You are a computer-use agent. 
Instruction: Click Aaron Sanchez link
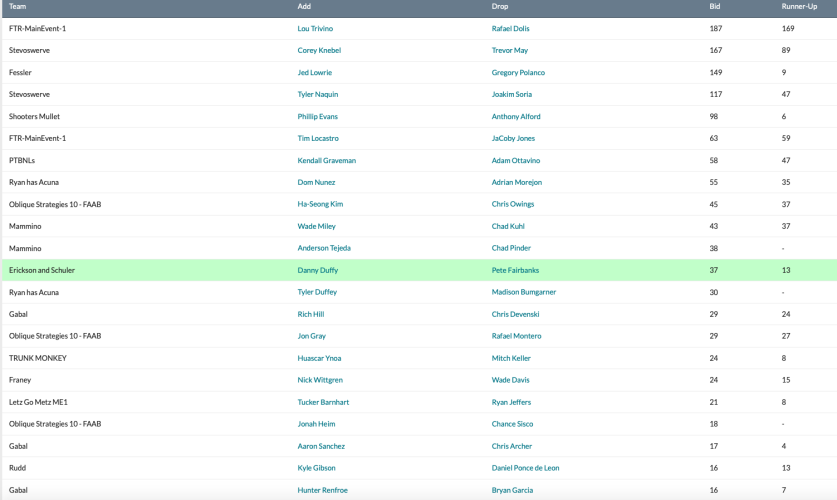(321, 446)
